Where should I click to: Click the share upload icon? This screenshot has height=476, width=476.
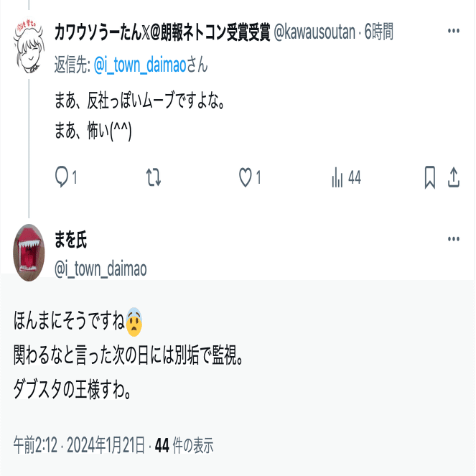pos(454,177)
